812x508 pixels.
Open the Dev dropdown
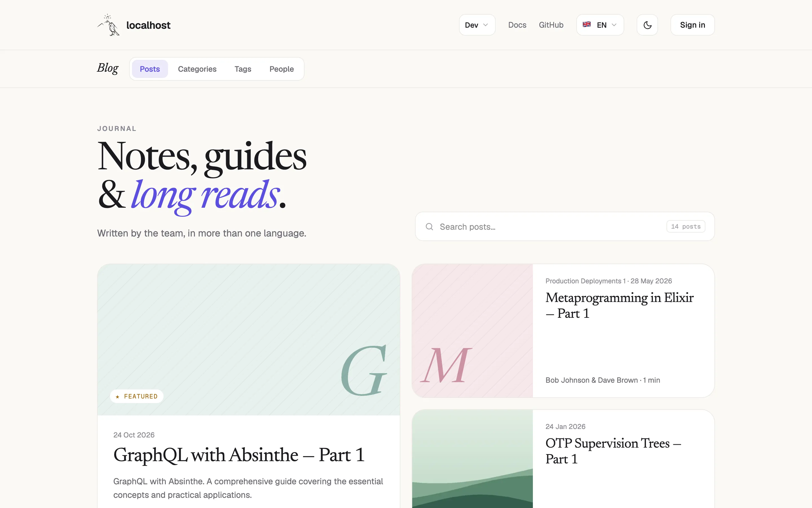point(477,25)
